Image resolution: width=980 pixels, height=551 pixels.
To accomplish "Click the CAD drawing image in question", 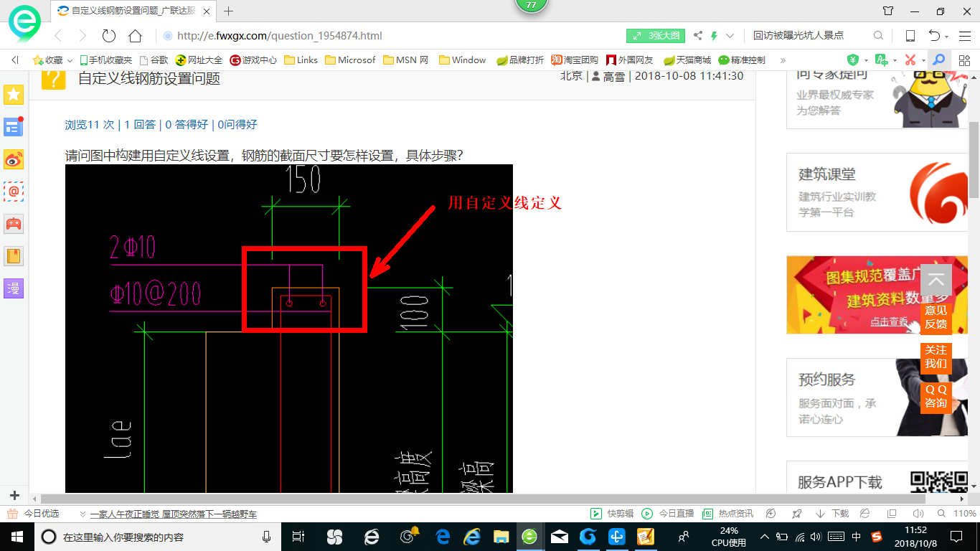I will tap(289, 329).
